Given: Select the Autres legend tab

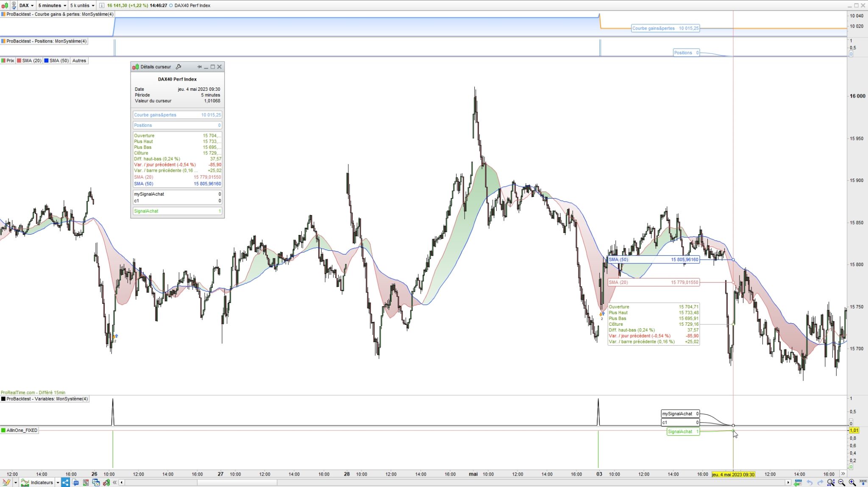Looking at the screenshot, I should 79,61.
